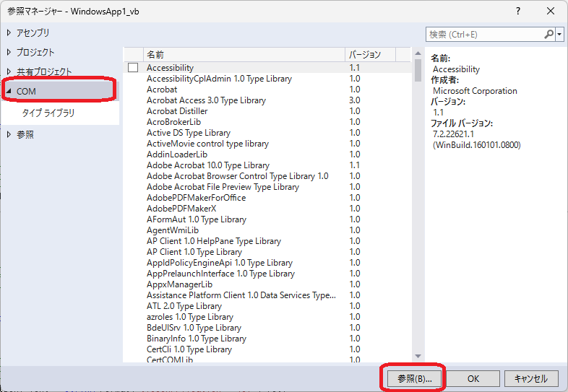The image size is (568, 392).
Task: Click the vertical scrollbar thumb
Action: click(x=418, y=70)
